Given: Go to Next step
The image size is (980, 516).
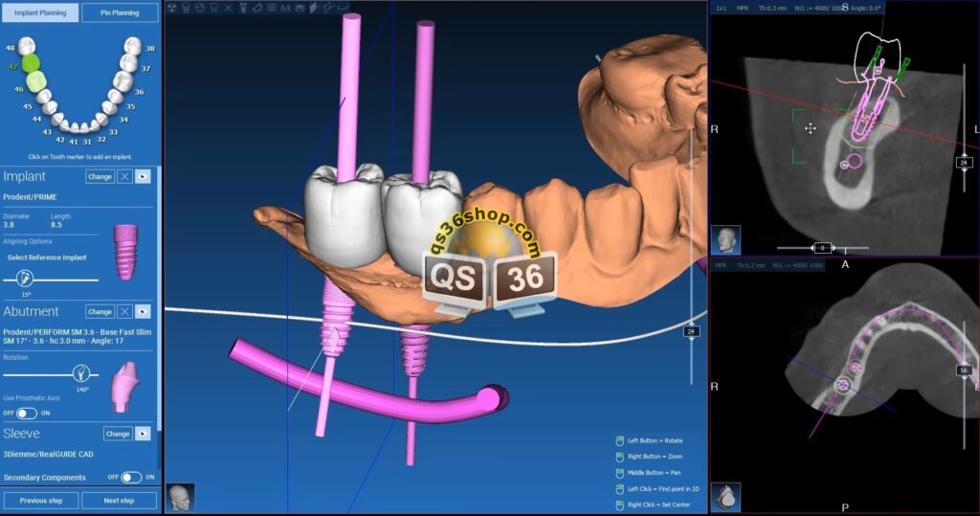Looking at the screenshot, I should click(x=119, y=501).
